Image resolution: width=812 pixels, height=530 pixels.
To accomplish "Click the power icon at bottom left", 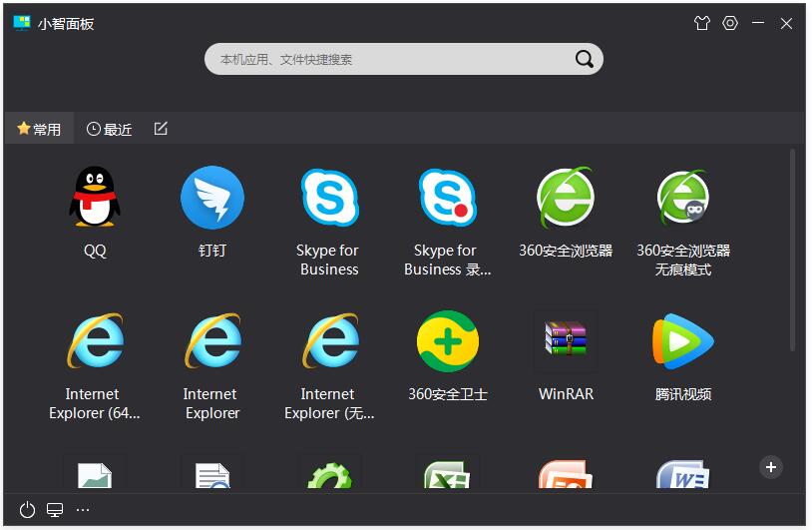I will 27,510.
